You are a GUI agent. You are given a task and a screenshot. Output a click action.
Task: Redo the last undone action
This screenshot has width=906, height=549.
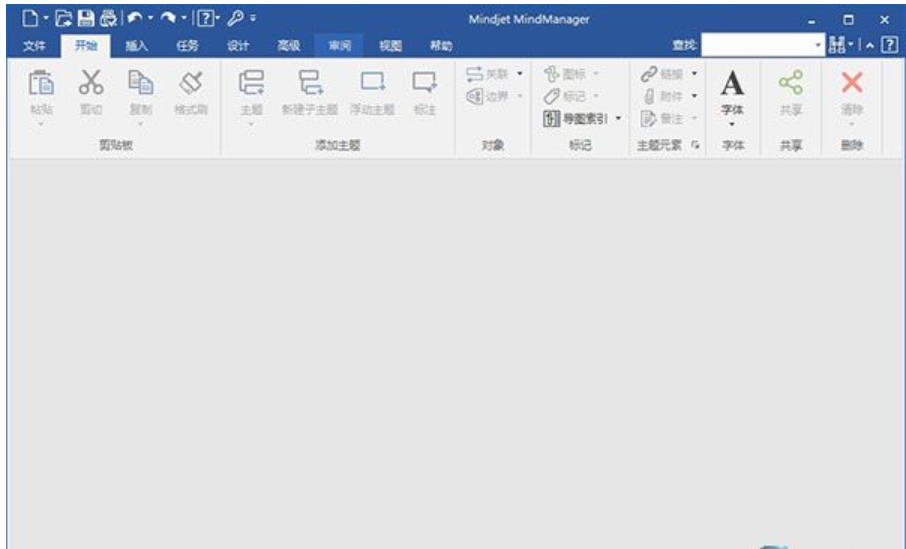pyautogui.click(x=168, y=18)
